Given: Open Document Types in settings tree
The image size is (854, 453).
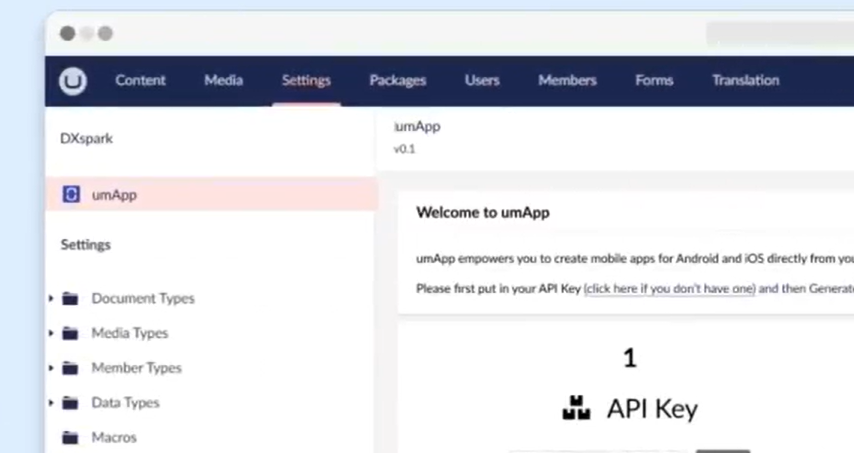Looking at the screenshot, I should tap(143, 298).
